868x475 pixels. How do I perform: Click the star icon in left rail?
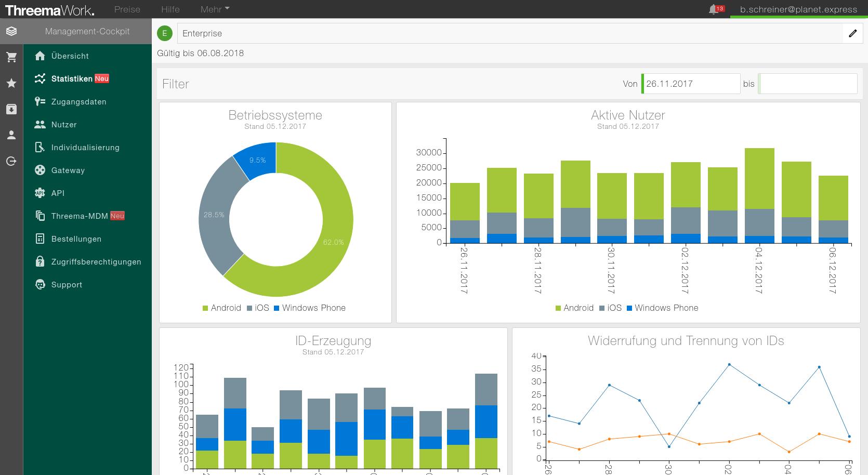(x=11, y=83)
